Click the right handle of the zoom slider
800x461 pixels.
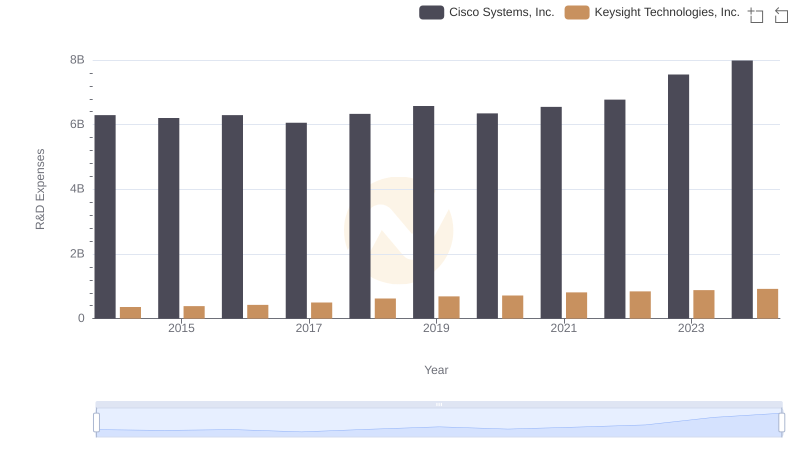(781, 423)
